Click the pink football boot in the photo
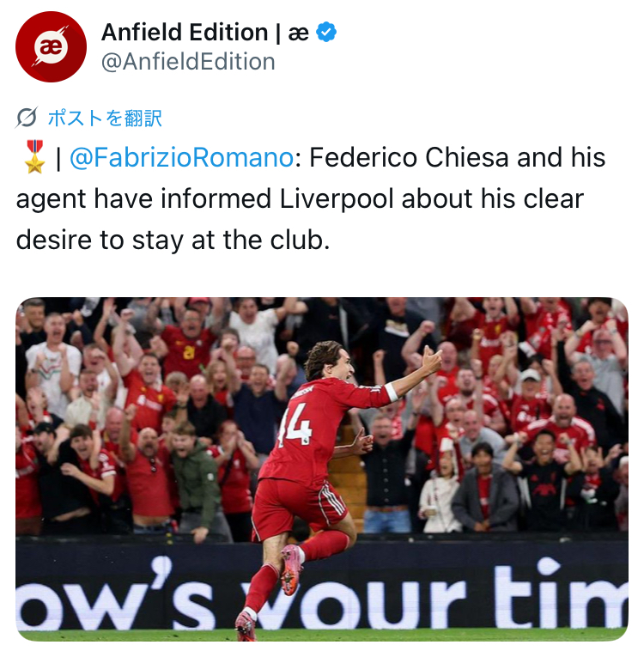 click(290, 569)
